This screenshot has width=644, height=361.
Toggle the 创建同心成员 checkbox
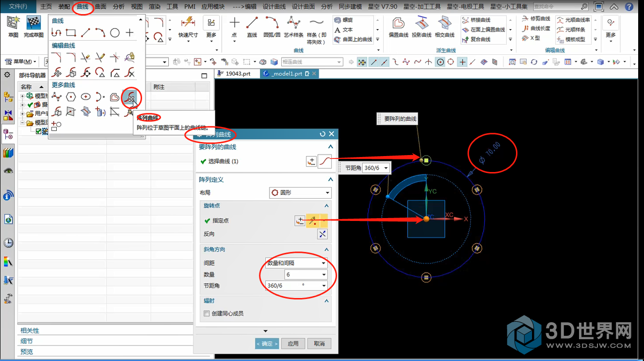point(207,314)
